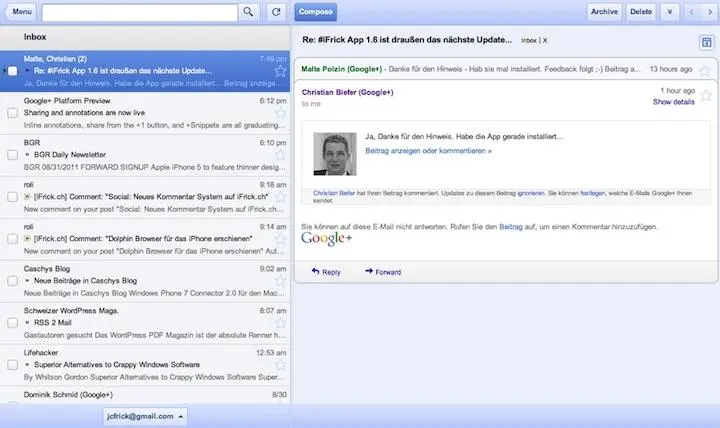Go to the next conversation arrow
The width and height of the screenshot is (720, 428).
coord(710,12)
